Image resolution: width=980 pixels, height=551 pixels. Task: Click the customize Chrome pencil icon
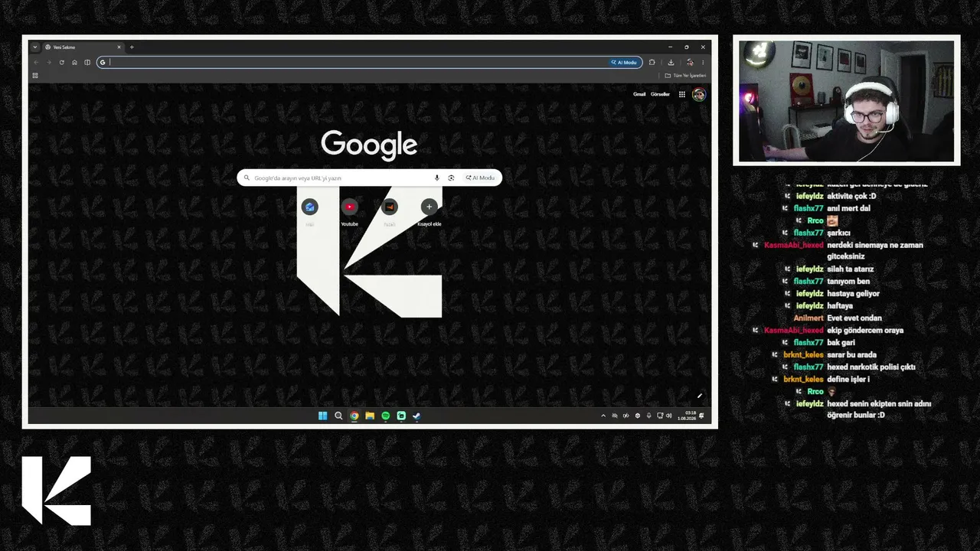pyautogui.click(x=699, y=396)
